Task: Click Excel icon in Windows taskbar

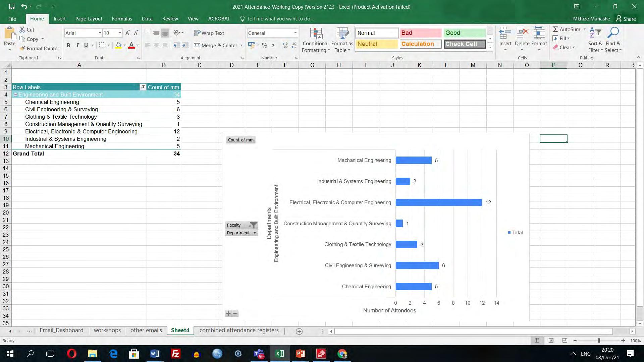Action: coord(279,354)
